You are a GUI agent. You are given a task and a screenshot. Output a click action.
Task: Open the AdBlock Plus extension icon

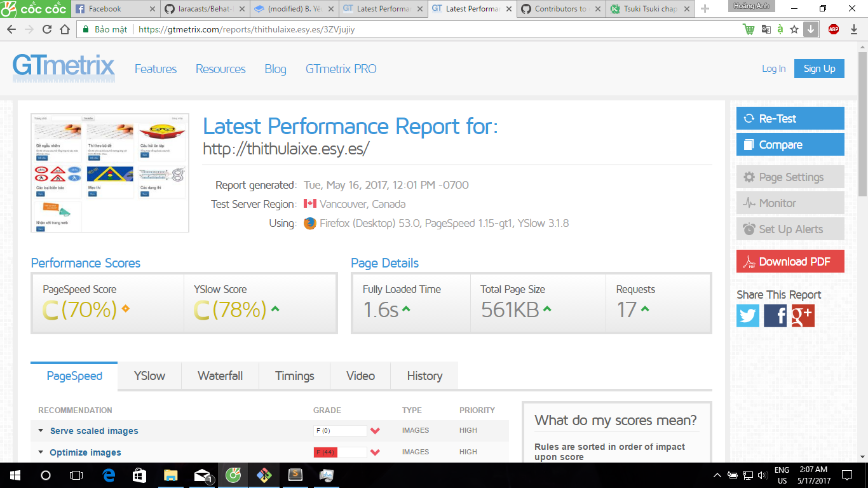click(833, 29)
